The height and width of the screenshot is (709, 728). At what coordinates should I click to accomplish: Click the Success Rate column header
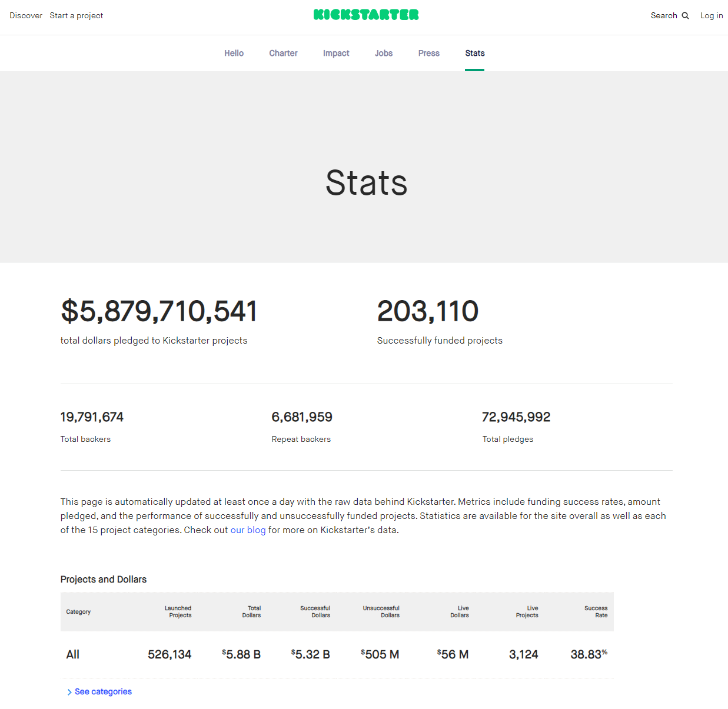pos(596,612)
